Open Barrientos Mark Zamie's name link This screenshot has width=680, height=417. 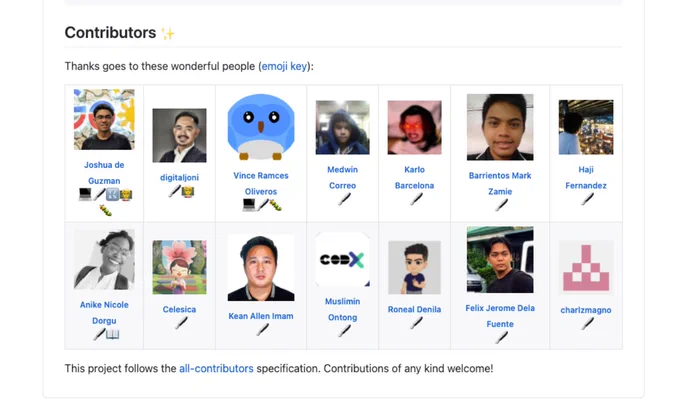[500, 183]
